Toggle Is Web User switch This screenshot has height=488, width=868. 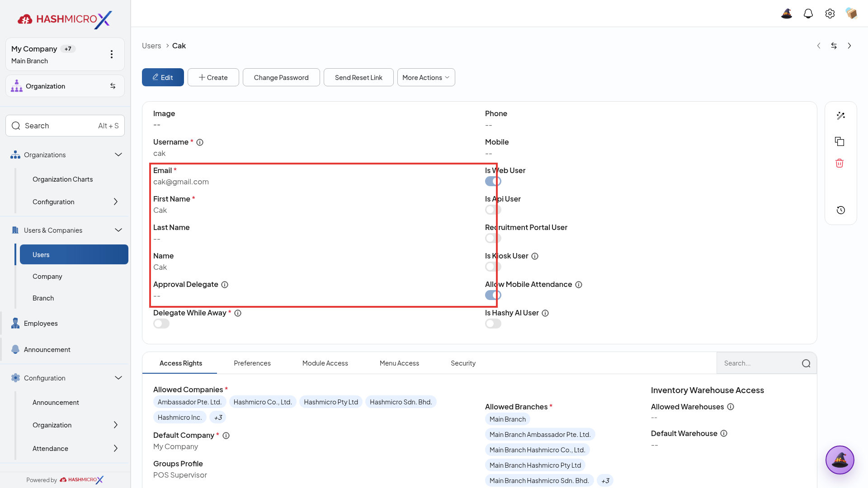493,181
